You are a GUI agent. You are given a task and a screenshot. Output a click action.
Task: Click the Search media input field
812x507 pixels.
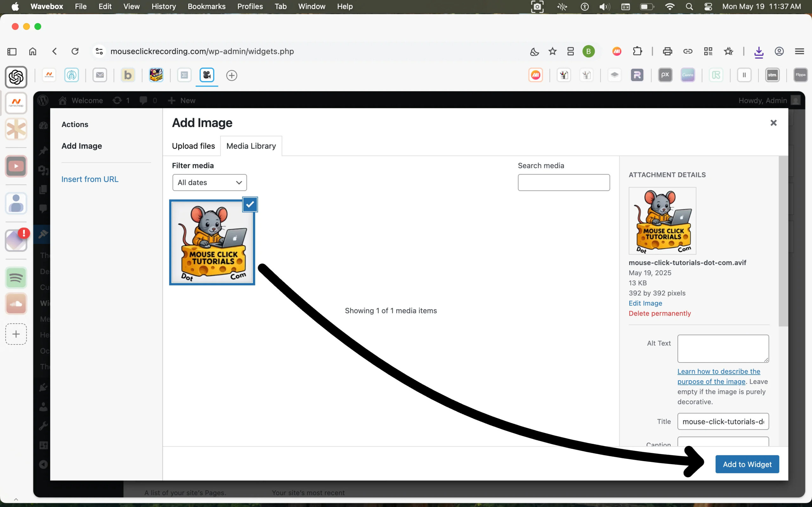pyautogui.click(x=563, y=183)
